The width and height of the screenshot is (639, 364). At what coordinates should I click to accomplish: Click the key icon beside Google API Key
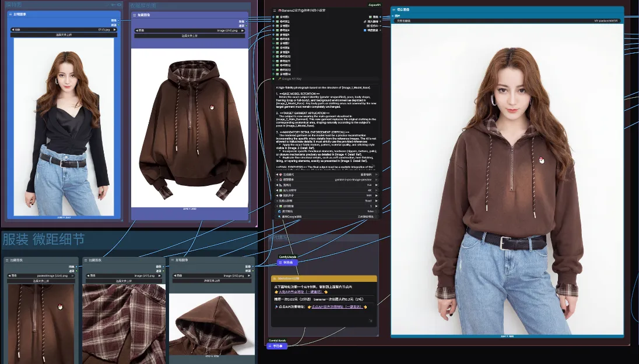280,79
